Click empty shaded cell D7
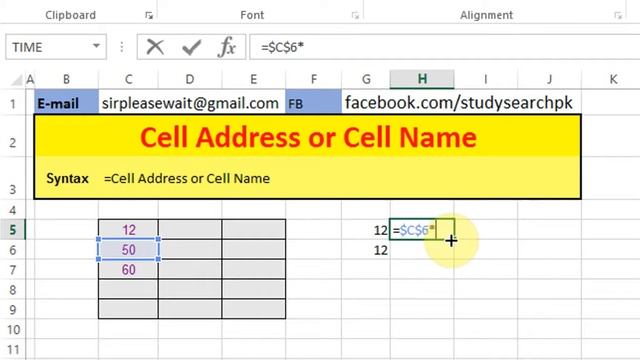 click(190, 270)
